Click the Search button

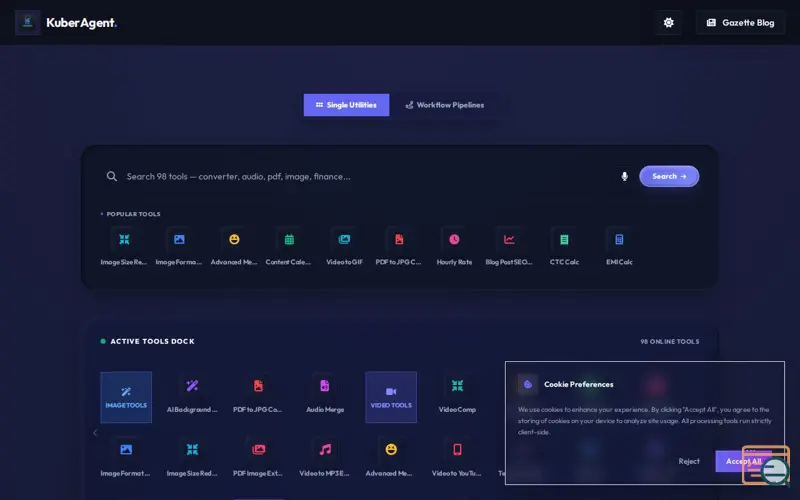(669, 177)
